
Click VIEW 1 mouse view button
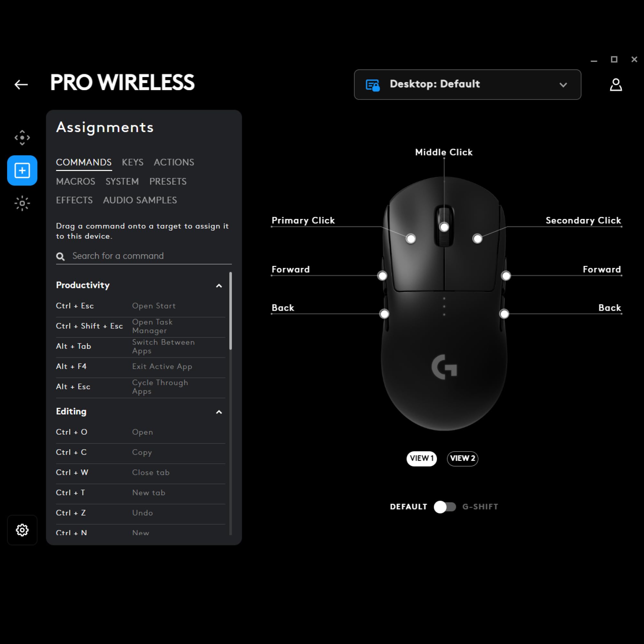click(x=422, y=458)
